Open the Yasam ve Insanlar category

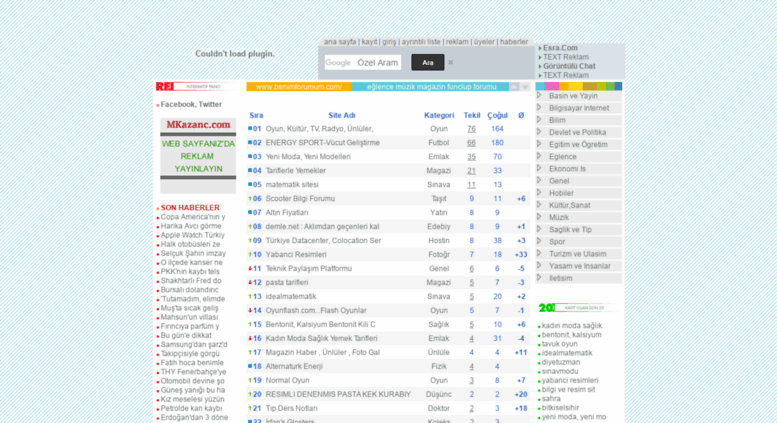[x=580, y=266]
